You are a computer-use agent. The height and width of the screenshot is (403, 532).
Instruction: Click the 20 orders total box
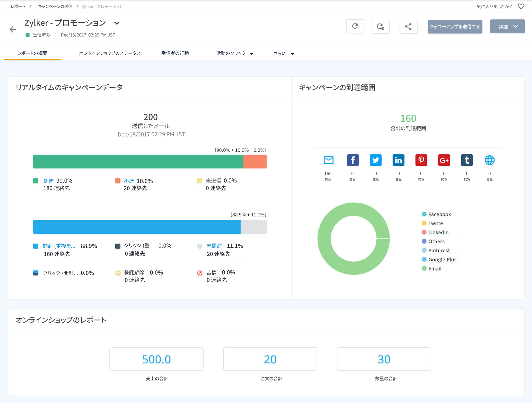[270, 359]
